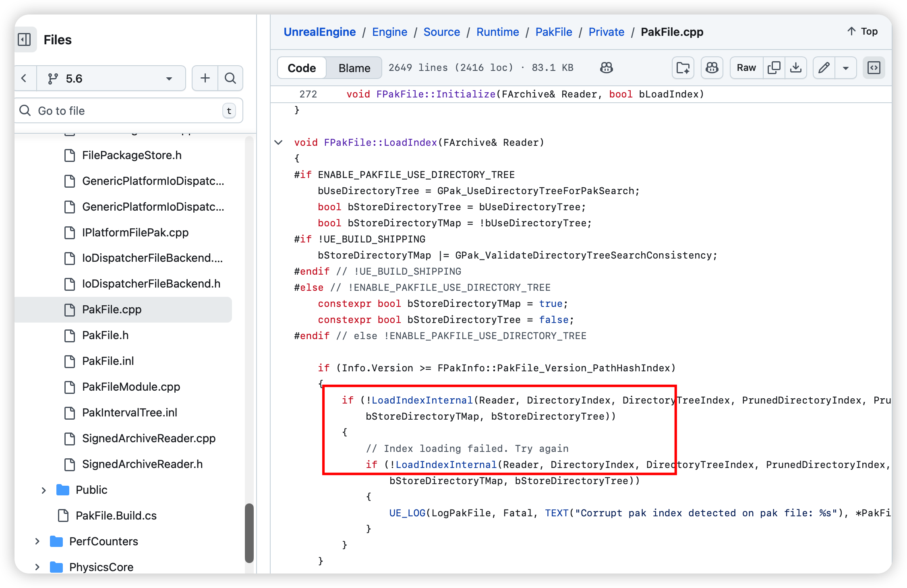Click the pencil edit file icon
This screenshot has height=588, width=907.
click(824, 68)
